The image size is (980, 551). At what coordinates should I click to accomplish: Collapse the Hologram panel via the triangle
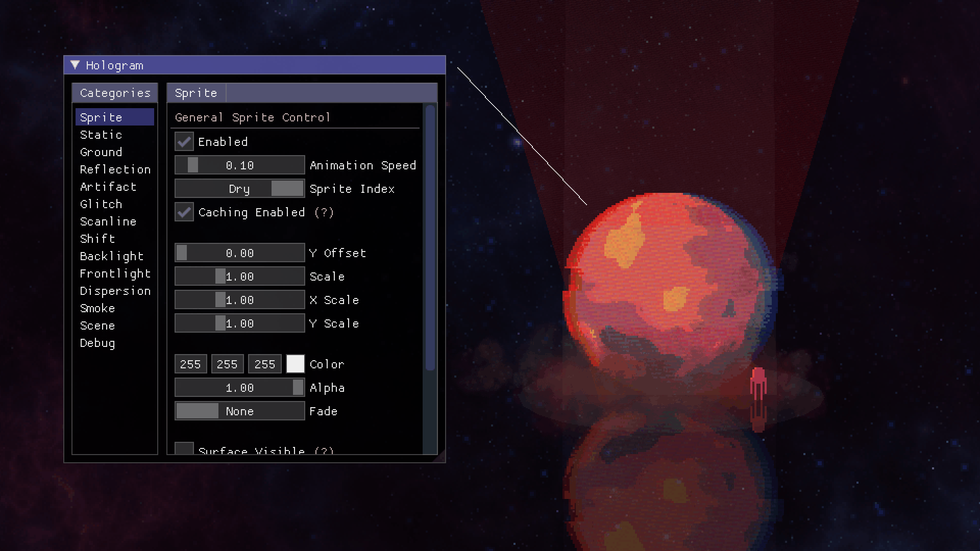(x=75, y=65)
